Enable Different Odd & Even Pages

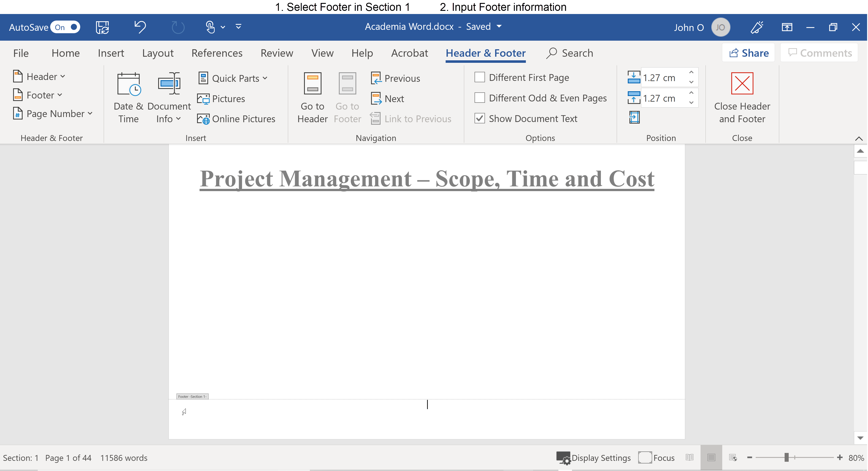480,98
